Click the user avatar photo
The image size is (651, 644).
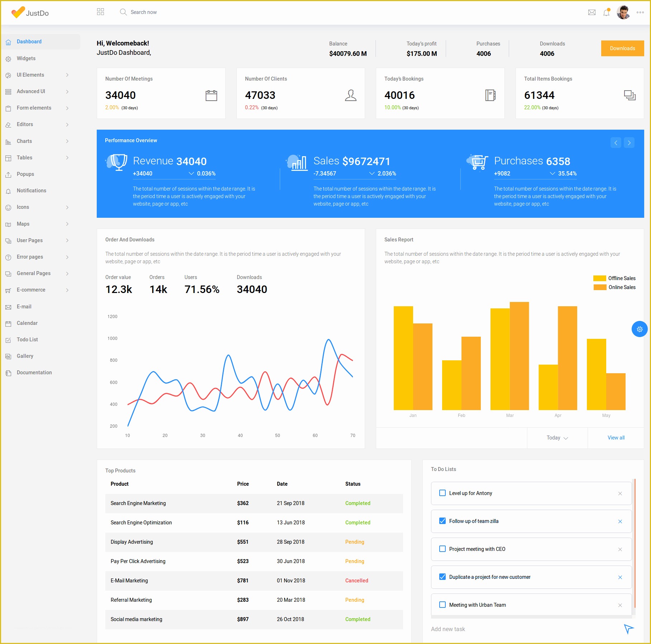(x=623, y=12)
